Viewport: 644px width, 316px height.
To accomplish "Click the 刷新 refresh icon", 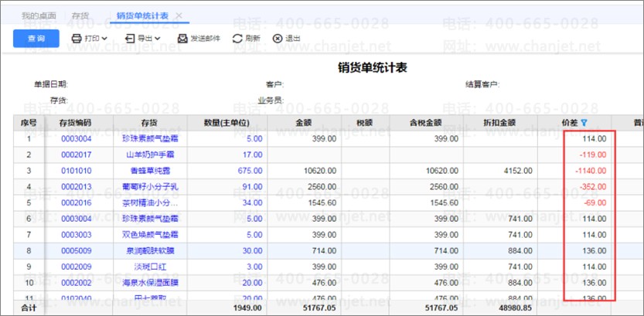I will point(237,38).
